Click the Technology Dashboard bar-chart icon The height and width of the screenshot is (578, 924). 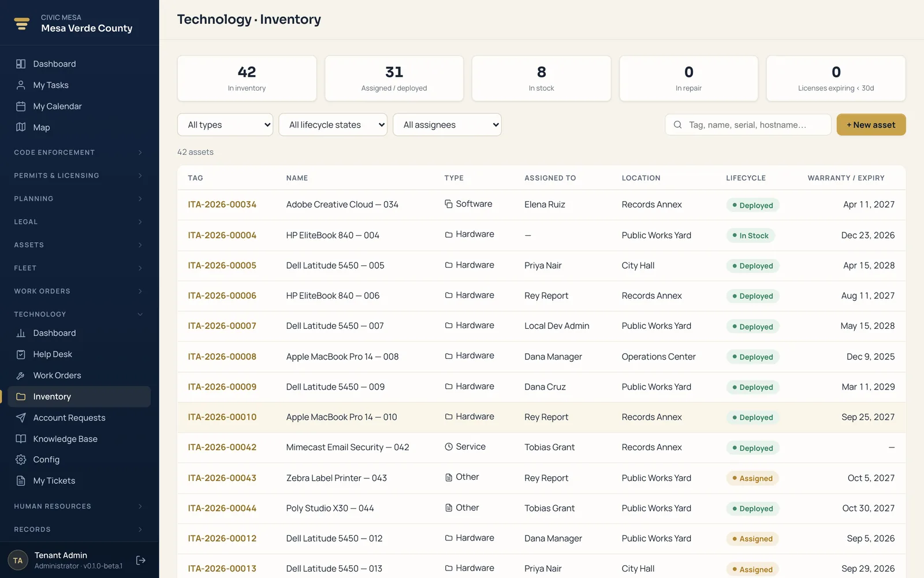21,333
